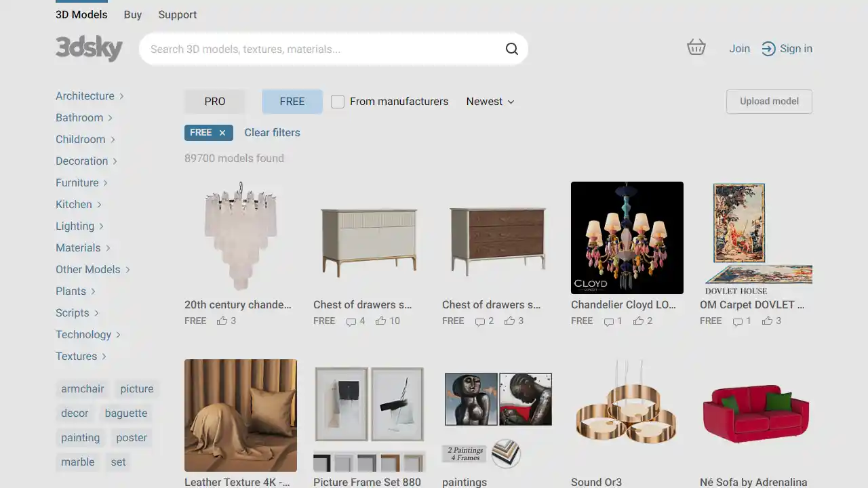
Task: Switch to the Support section
Action: 177,14
